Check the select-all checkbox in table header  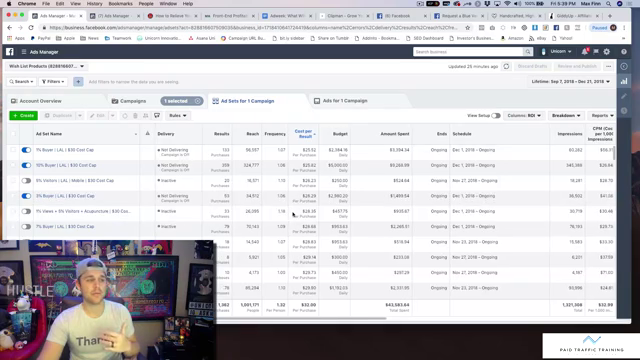point(13,133)
